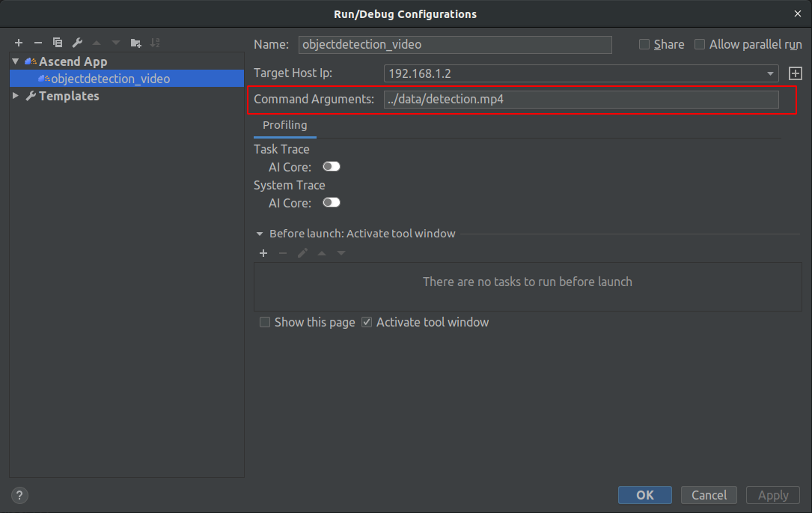812x513 pixels.
Task: Enable System Trace AI Core
Action: point(331,202)
